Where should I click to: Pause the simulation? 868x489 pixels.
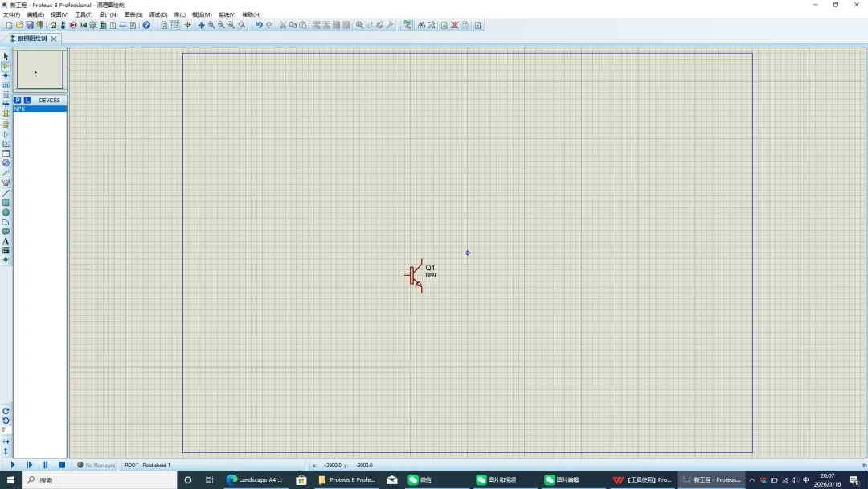point(45,465)
